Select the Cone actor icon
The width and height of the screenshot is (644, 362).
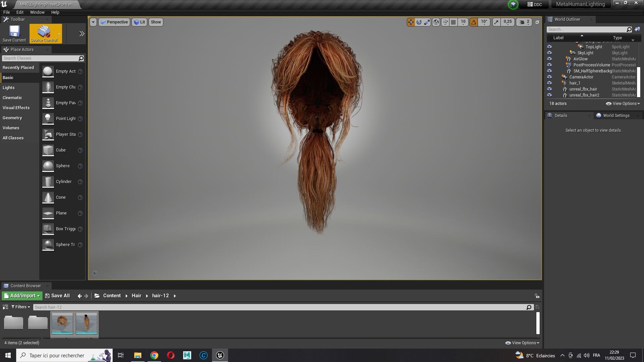click(48, 197)
